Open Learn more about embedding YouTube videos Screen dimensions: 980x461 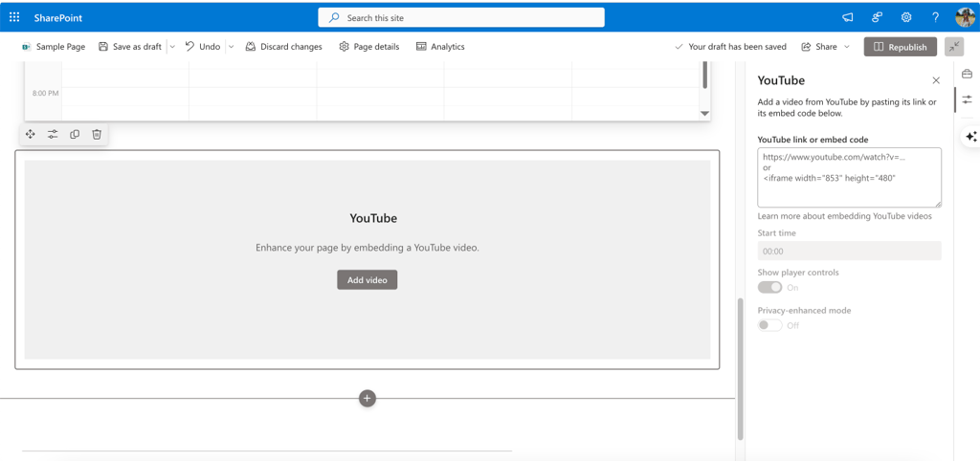[844, 216]
